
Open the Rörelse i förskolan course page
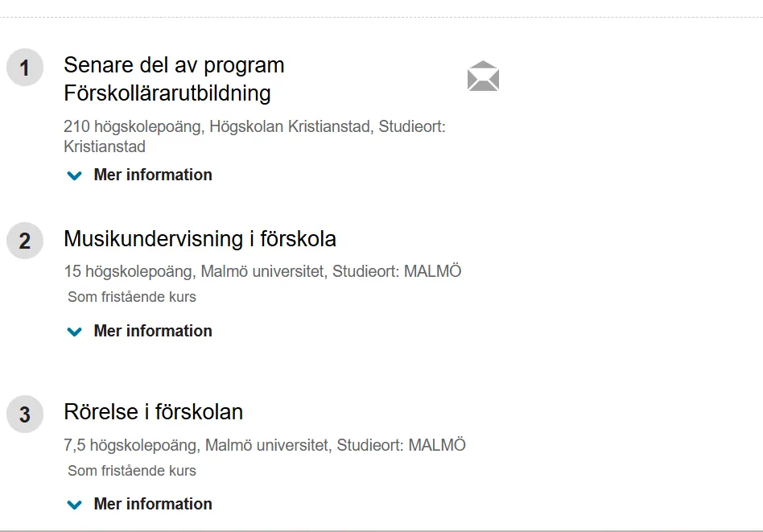tap(154, 411)
